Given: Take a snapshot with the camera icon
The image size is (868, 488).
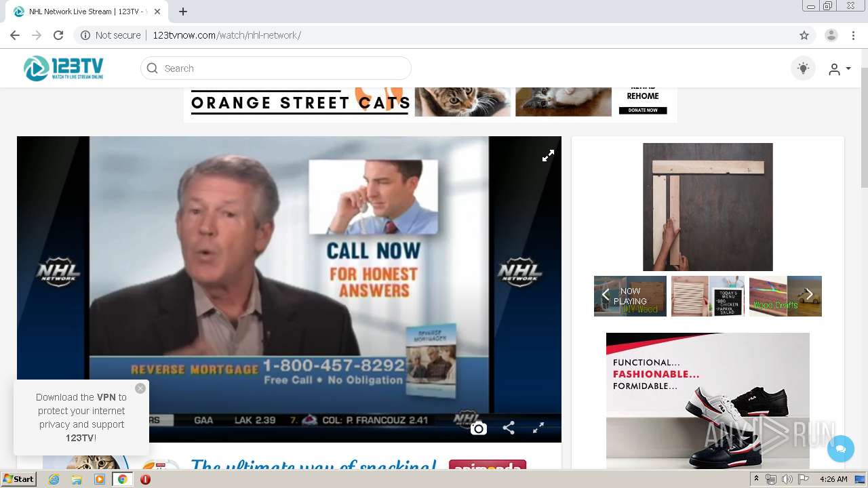Looking at the screenshot, I should [x=479, y=428].
